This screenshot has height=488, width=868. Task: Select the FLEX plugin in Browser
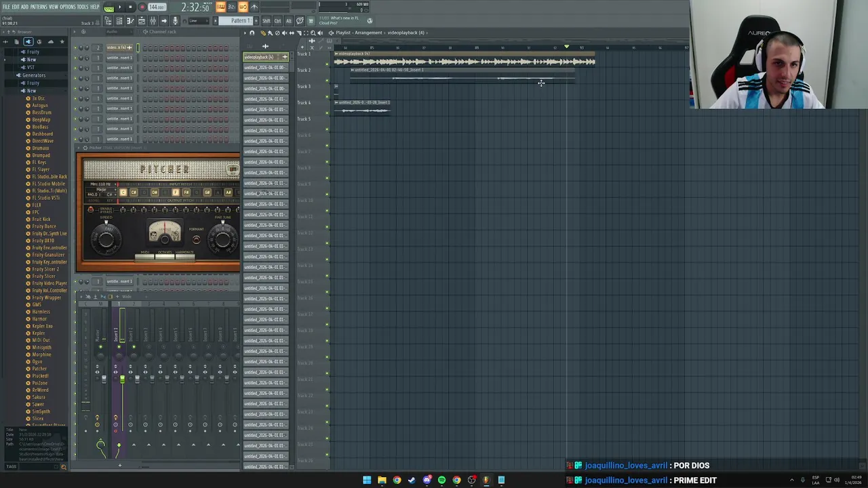pyautogui.click(x=37, y=205)
